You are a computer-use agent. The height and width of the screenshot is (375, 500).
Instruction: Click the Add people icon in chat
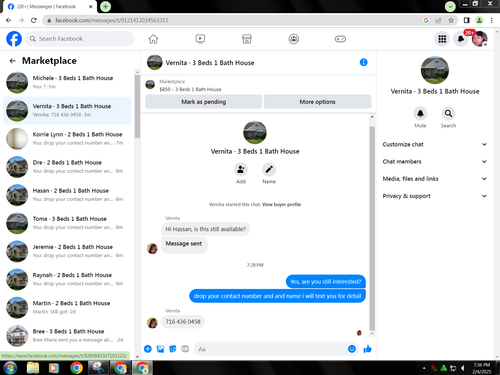pyautogui.click(x=241, y=170)
